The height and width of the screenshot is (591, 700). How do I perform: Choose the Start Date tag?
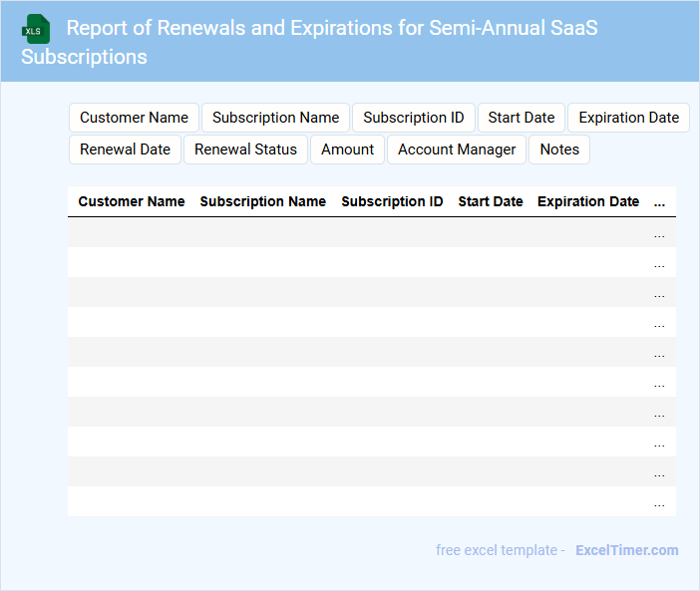521,118
